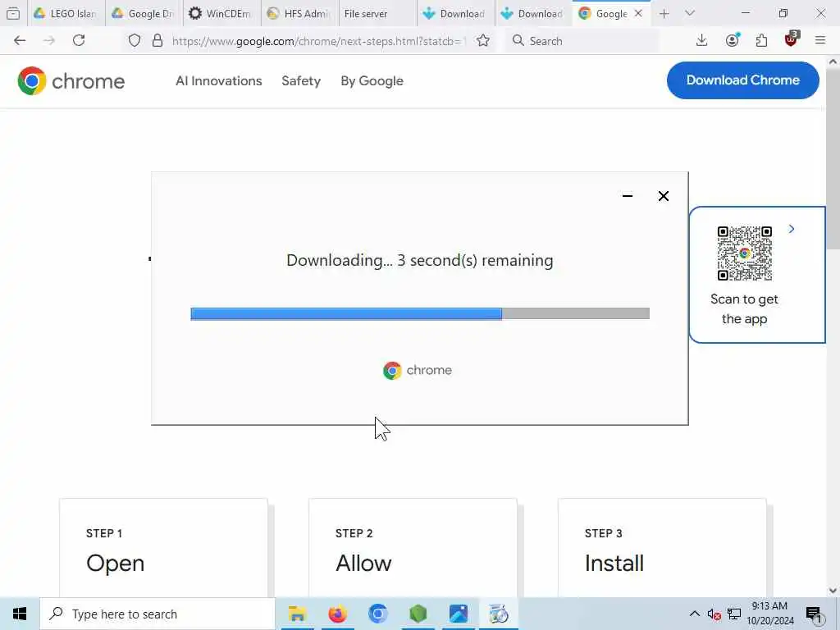The image size is (840, 630).
Task: Open the tracking protection shield icon
Action: (x=135, y=41)
